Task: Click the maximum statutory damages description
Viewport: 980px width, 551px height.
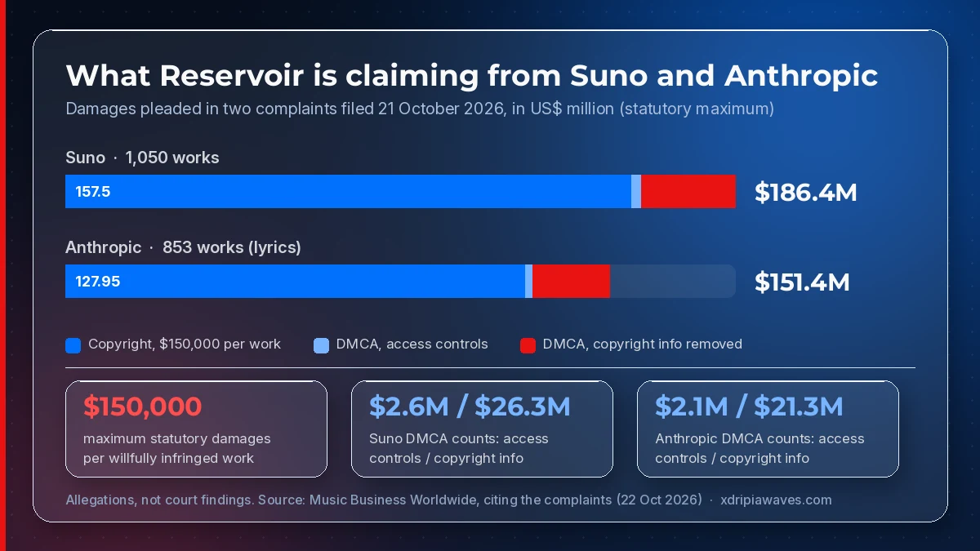Action: tap(176, 448)
